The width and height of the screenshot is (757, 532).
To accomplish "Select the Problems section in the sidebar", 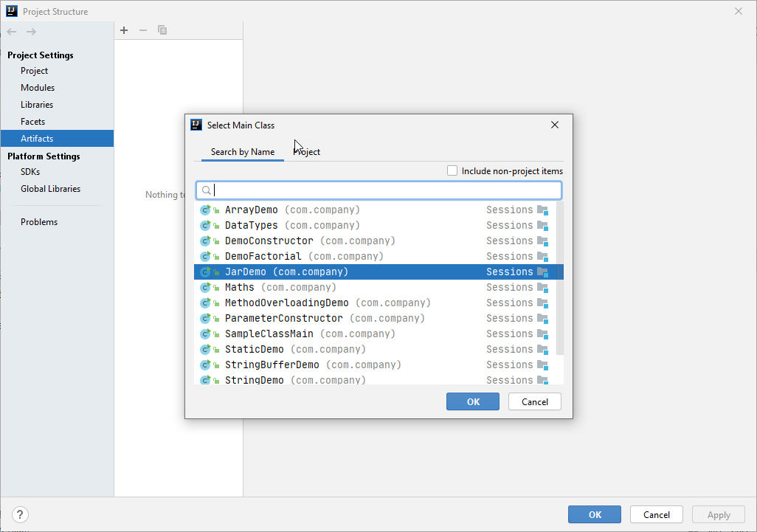I will pos(38,221).
